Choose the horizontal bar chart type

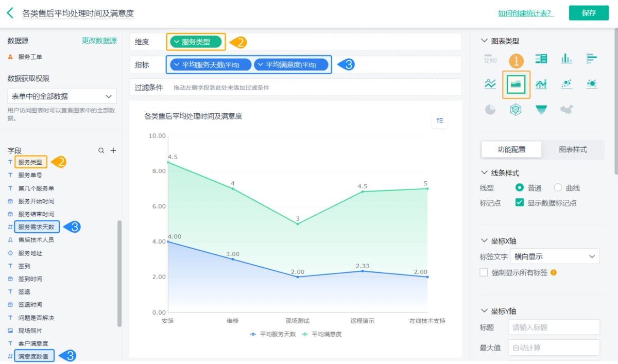click(592, 59)
